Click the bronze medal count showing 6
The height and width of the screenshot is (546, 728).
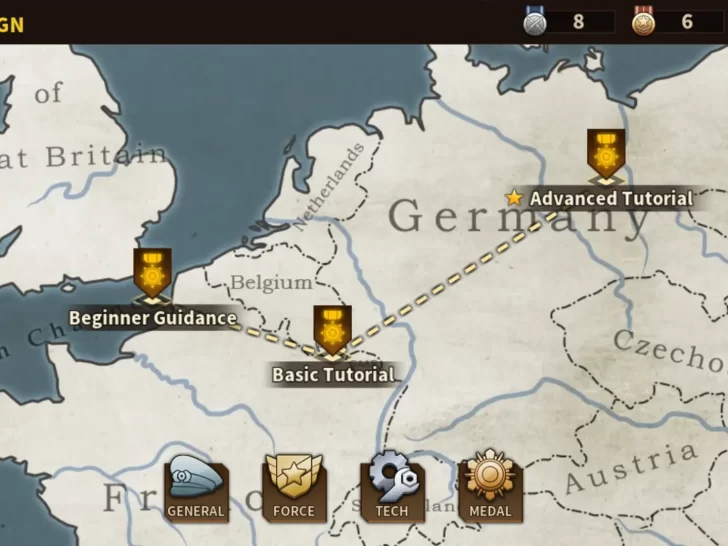click(687, 22)
